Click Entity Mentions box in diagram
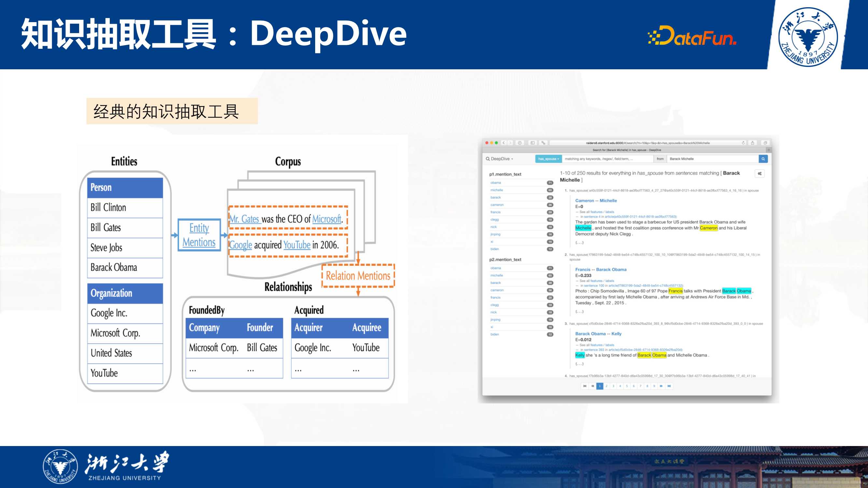868x488 pixels. [199, 235]
